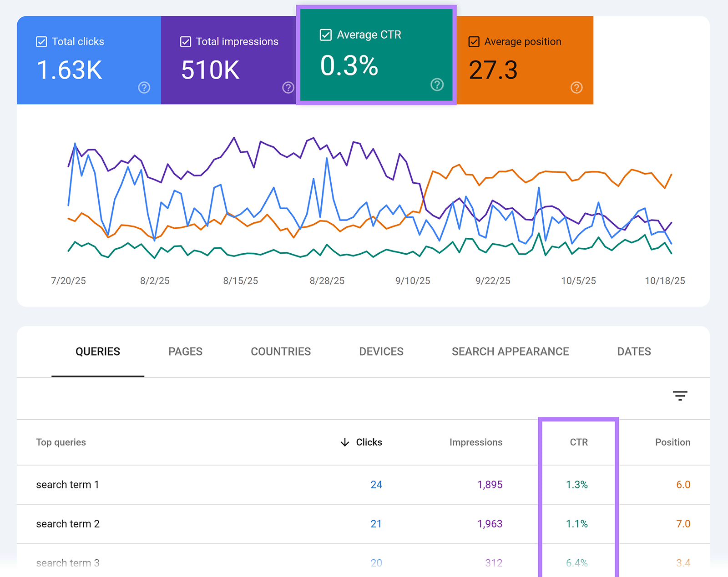
Task: Open details for search term 1
Action: point(67,484)
